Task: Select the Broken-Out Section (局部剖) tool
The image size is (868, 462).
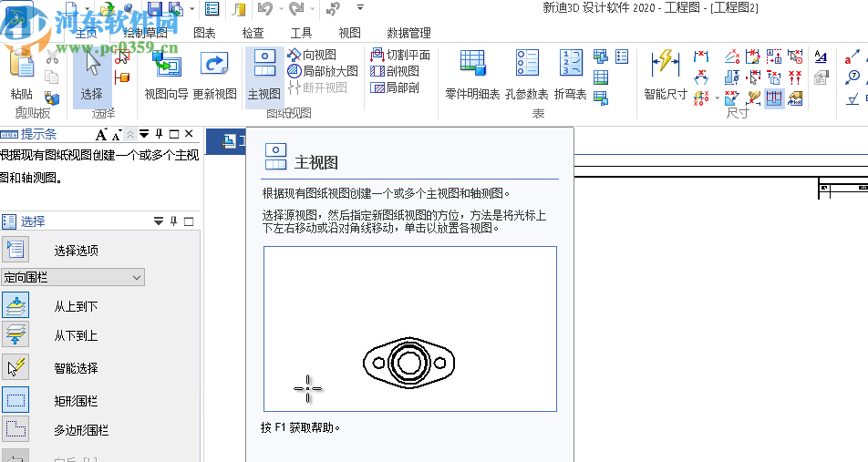Action: pos(395,87)
